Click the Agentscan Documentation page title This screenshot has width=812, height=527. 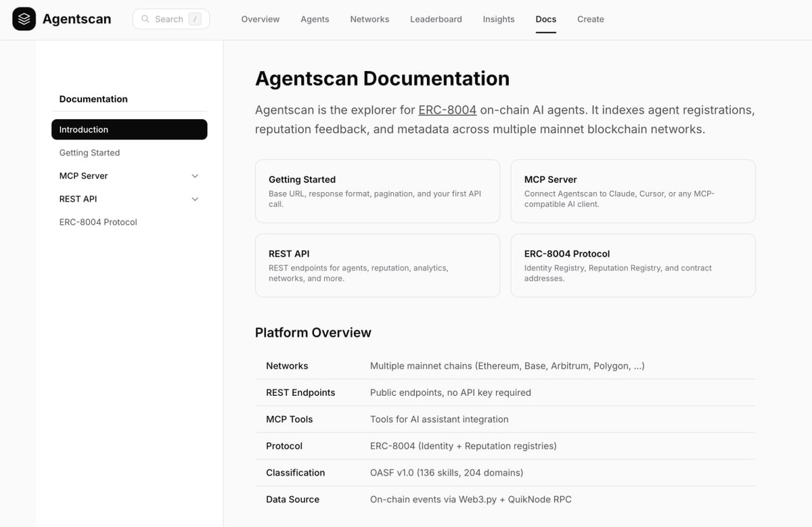click(382, 78)
